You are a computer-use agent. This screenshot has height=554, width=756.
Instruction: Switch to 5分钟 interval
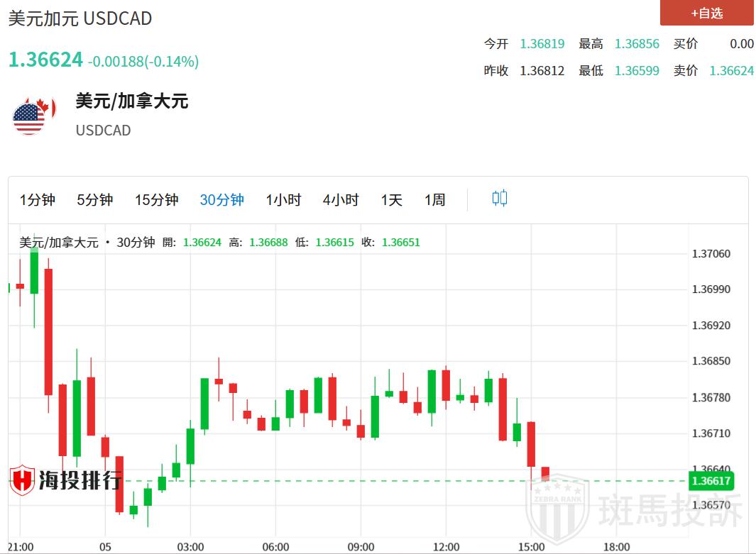pyautogui.click(x=95, y=200)
